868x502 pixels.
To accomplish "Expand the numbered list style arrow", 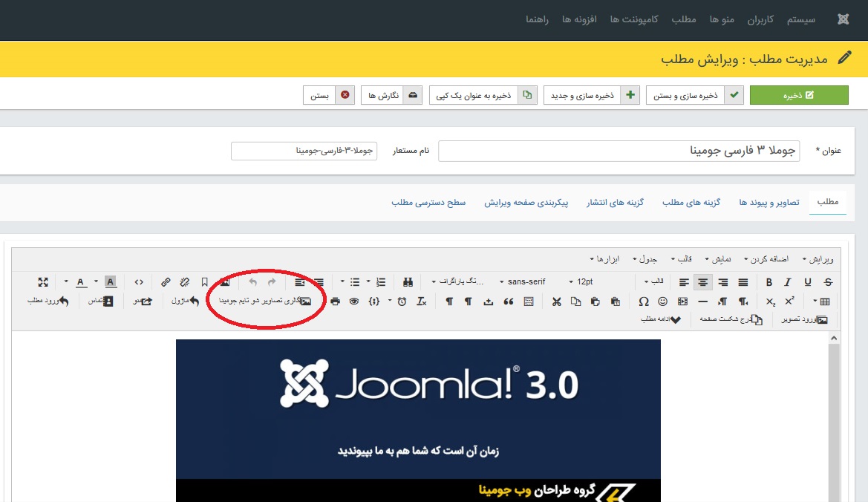I will tap(368, 281).
